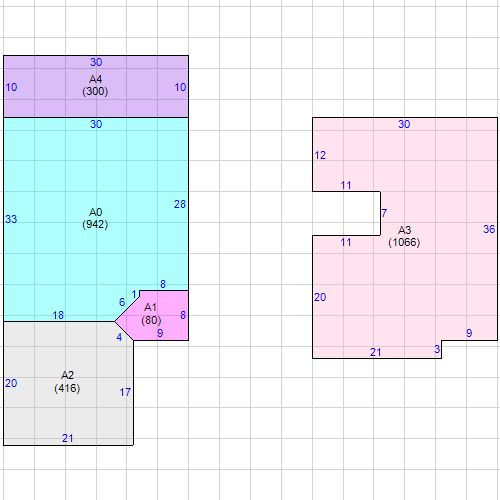Click the 30 dimension atop purple area A4

tap(96, 62)
